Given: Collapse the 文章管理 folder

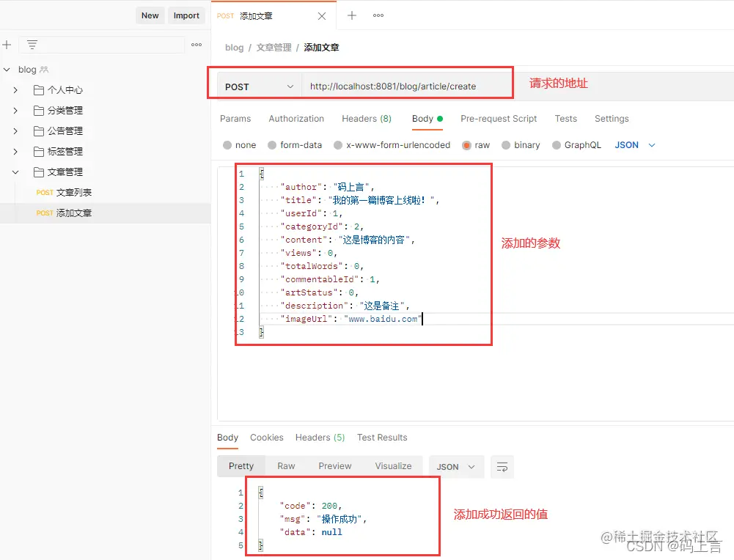Looking at the screenshot, I should (15, 173).
